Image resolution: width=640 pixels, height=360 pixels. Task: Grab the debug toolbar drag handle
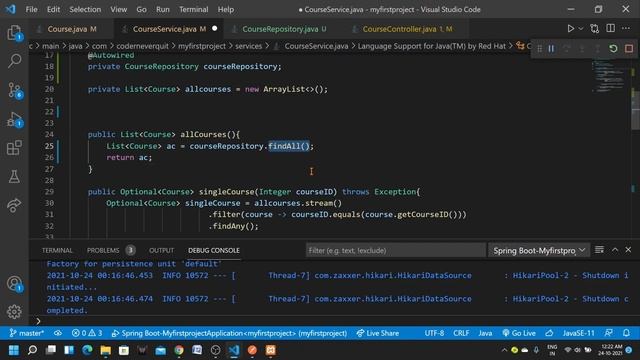point(539,49)
